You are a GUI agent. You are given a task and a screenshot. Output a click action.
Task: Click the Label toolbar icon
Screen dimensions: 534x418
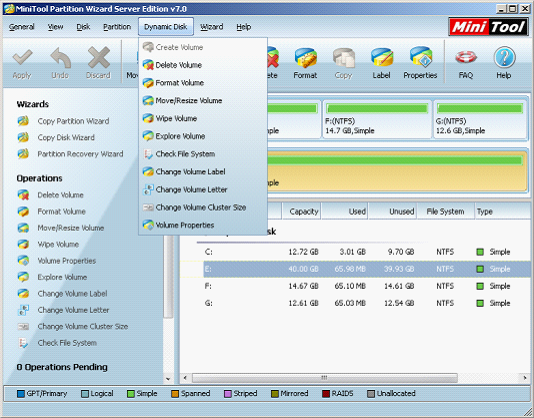click(x=382, y=58)
